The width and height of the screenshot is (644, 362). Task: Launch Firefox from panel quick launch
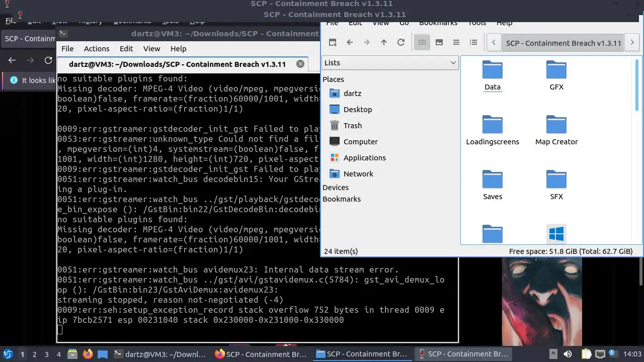(x=88, y=354)
